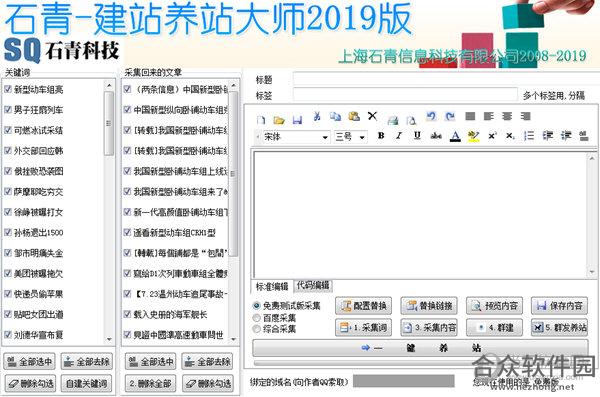600x397 pixels.
Task: Click the 一键养站 wide button
Action: 420,348
